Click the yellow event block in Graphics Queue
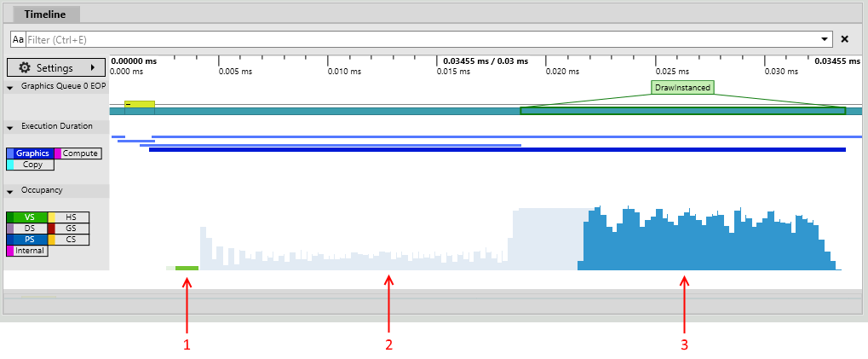 tap(140, 105)
